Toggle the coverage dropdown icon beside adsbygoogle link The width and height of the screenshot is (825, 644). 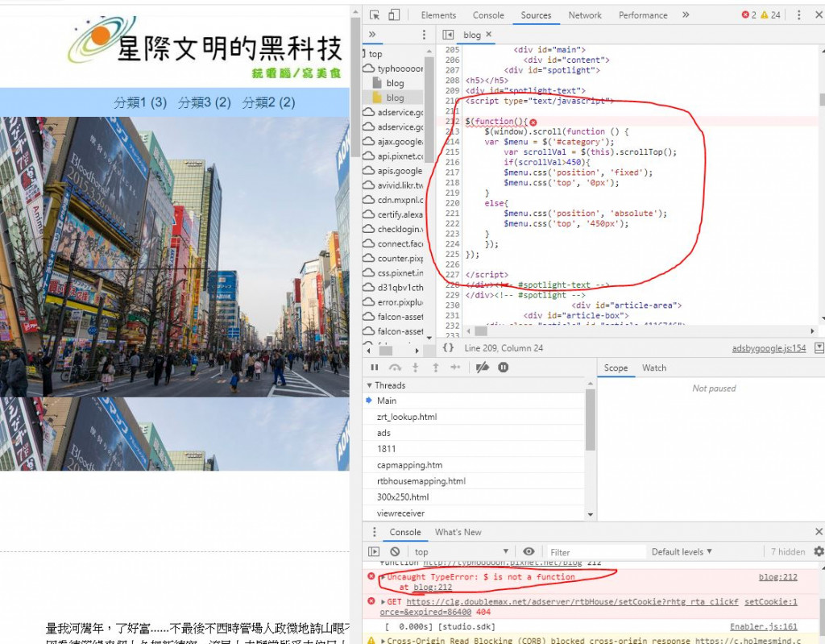[819, 347]
